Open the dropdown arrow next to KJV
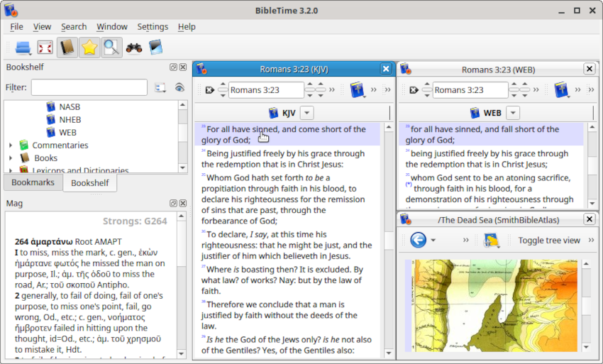 306,113
